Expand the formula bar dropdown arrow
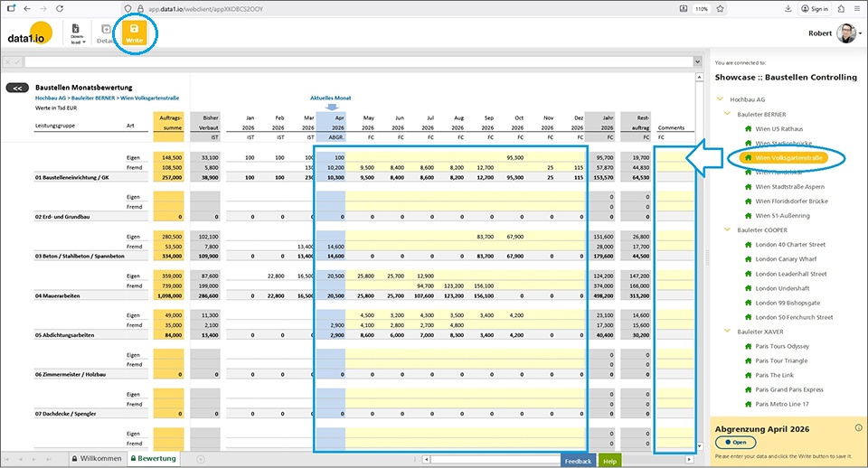The image size is (868, 468). (x=697, y=62)
